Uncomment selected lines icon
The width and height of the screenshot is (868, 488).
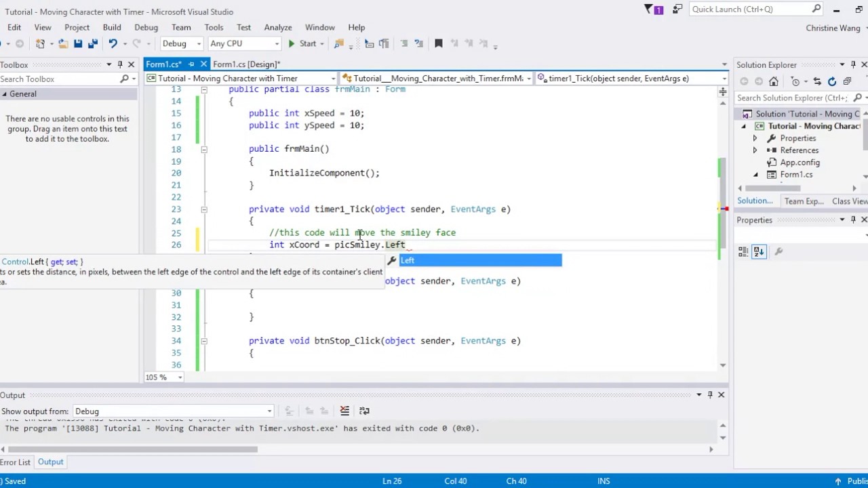[420, 43]
